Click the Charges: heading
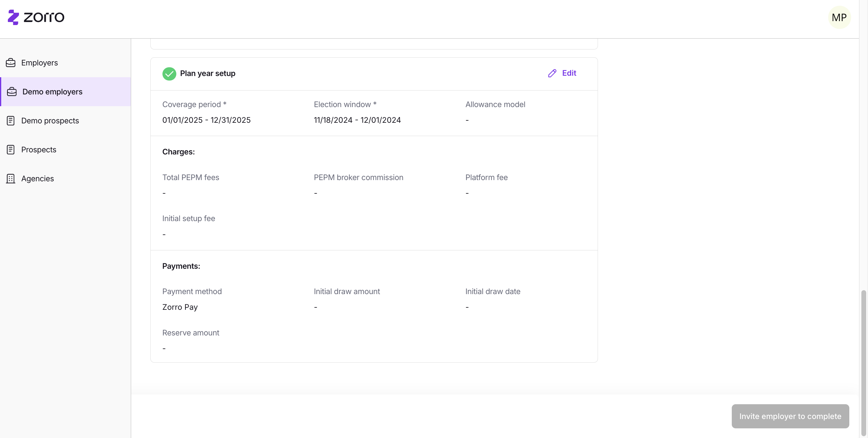 pyautogui.click(x=179, y=152)
